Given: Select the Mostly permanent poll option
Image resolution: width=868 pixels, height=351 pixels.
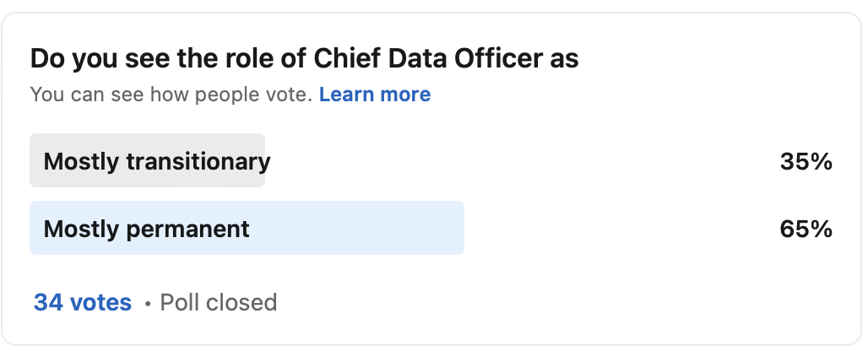Looking at the screenshot, I should tap(146, 229).
